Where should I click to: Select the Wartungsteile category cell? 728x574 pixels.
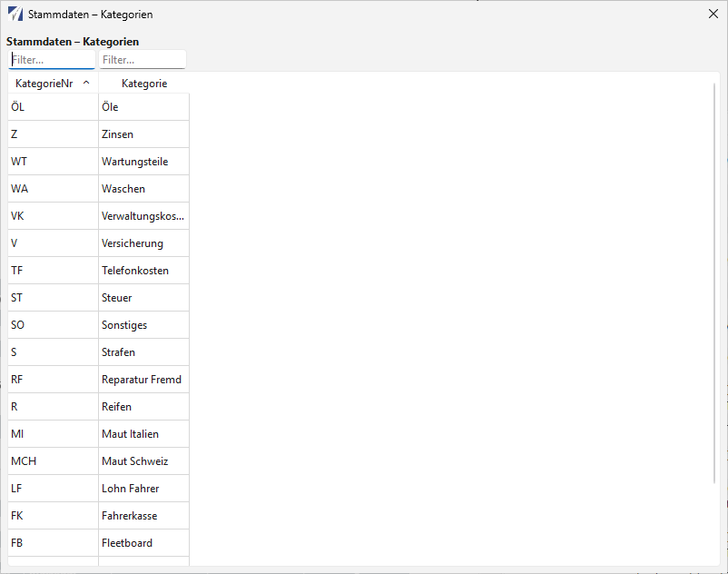click(x=144, y=162)
